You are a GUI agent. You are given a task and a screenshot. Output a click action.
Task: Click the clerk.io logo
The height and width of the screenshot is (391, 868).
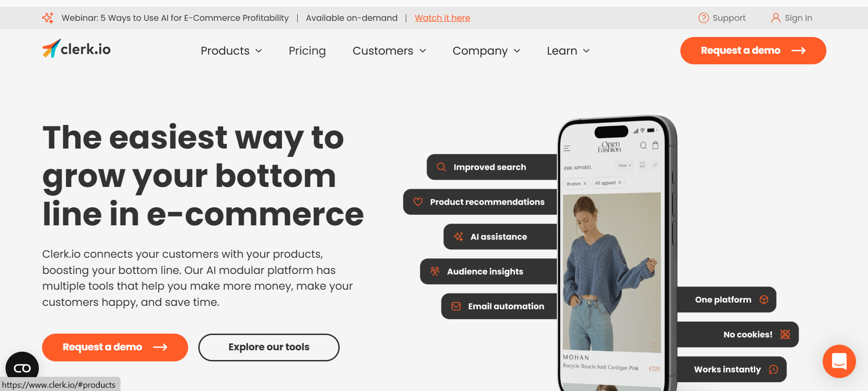[x=76, y=49]
